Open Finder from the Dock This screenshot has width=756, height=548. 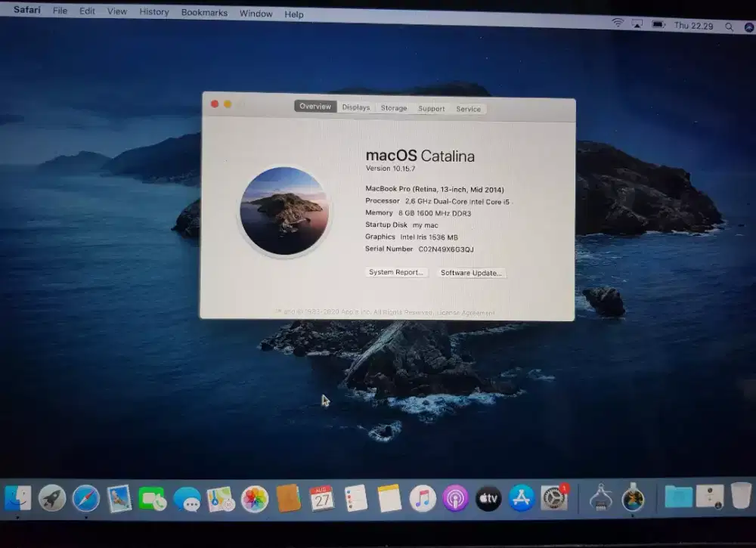[x=18, y=498]
